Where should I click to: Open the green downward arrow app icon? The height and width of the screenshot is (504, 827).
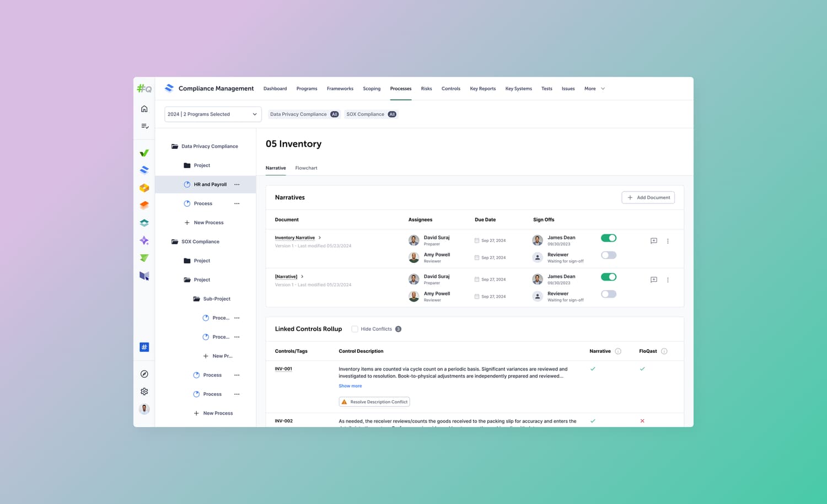tap(144, 258)
